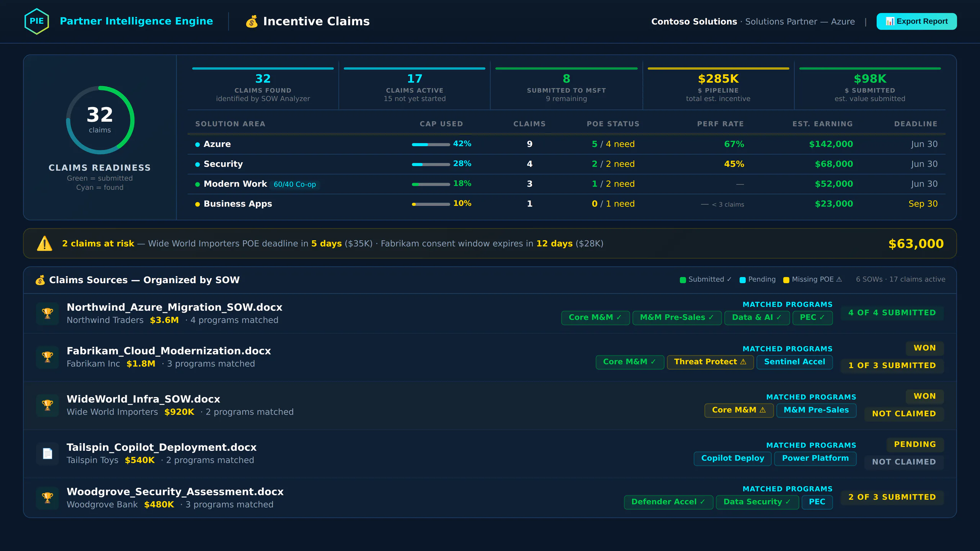
Task: Click the Threat Protect program tag
Action: pos(710,362)
